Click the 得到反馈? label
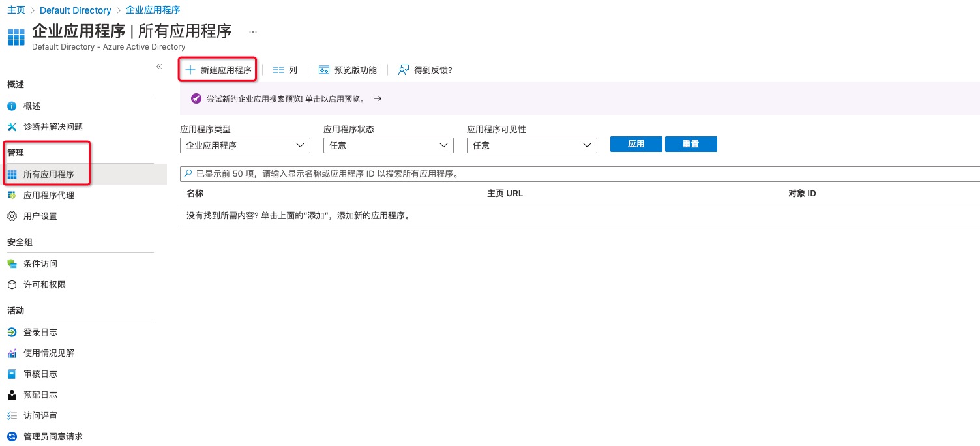Image resolution: width=980 pixels, height=446 pixels. click(433, 70)
